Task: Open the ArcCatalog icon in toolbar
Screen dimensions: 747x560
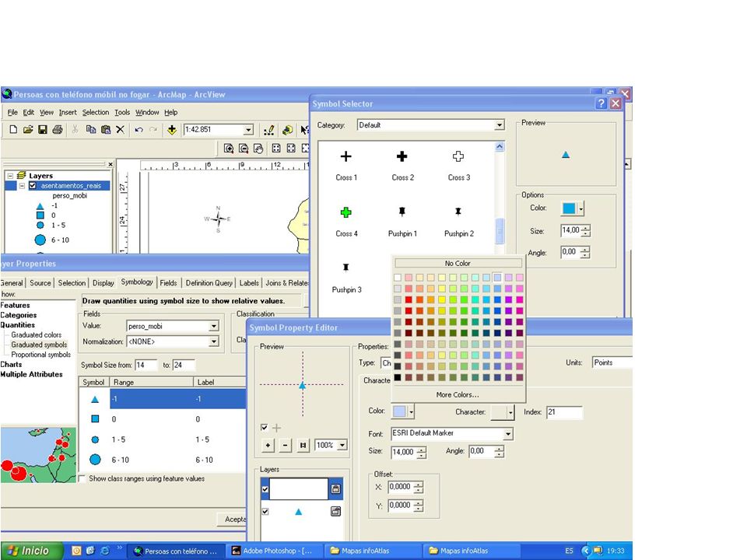Action: click(287, 130)
